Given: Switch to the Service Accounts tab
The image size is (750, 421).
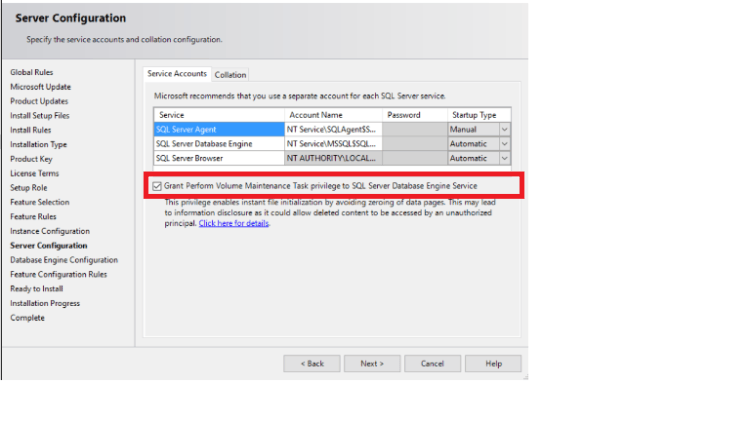Looking at the screenshot, I should point(177,74).
